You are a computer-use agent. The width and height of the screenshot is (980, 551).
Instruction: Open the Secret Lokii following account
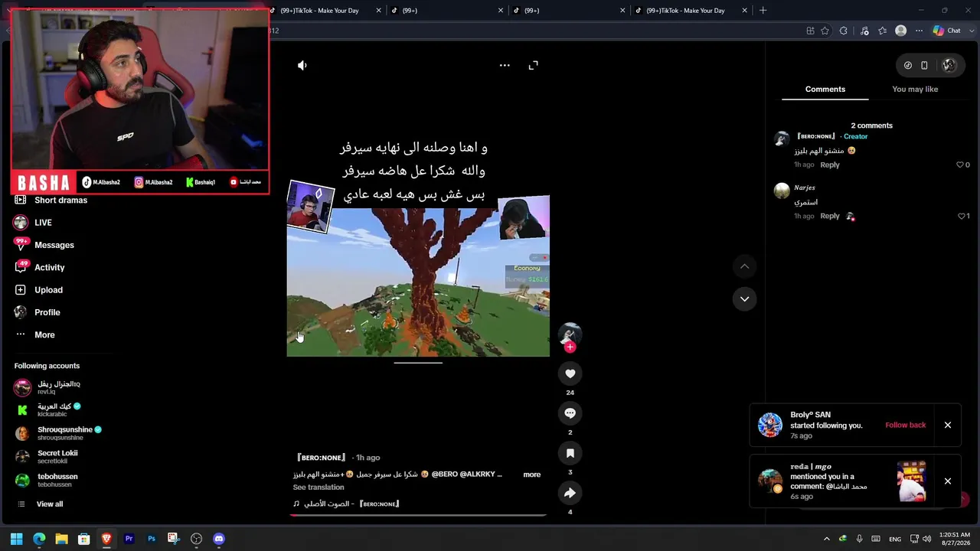[x=46, y=457]
